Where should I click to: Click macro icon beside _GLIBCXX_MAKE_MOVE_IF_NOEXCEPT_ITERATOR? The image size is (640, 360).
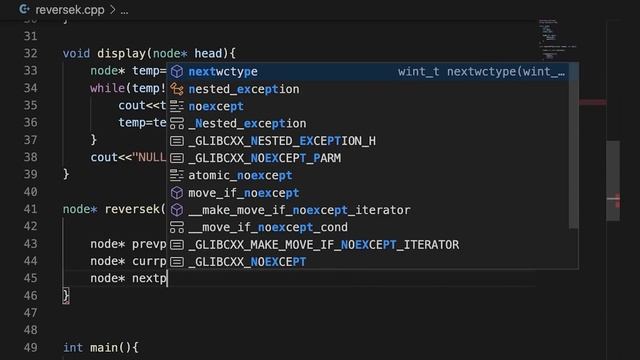coord(177,244)
